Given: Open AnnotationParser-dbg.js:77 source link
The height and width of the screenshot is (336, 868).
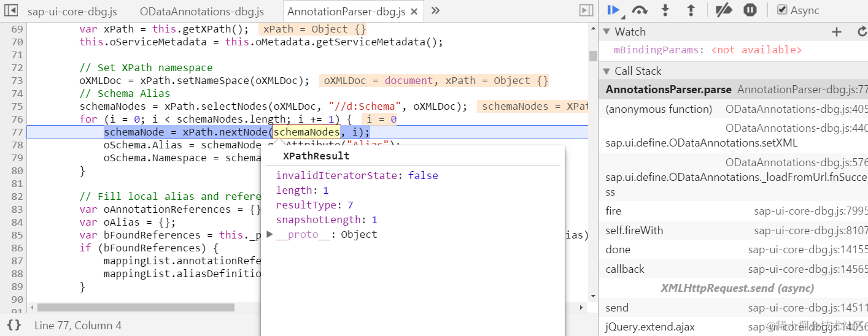Looking at the screenshot, I should point(802,90).
